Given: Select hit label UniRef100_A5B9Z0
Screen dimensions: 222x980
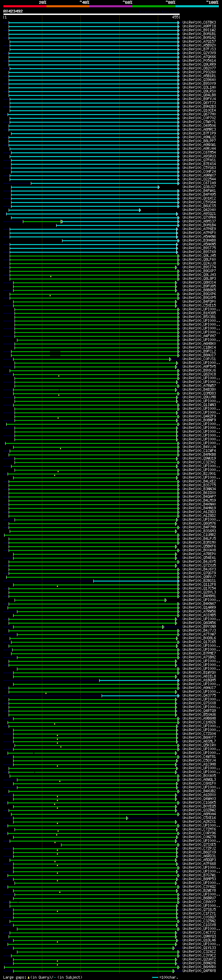Looking at the screenshot, I should coord(199,45).
